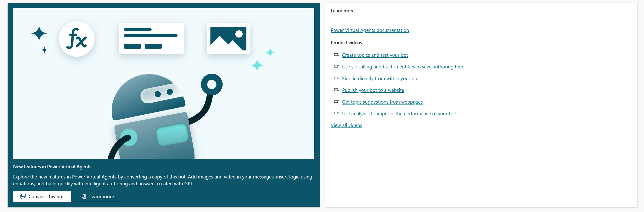Open Use analytics to improve performance video
This screenshot has width=644, height=212.
(x=399, y=114)
